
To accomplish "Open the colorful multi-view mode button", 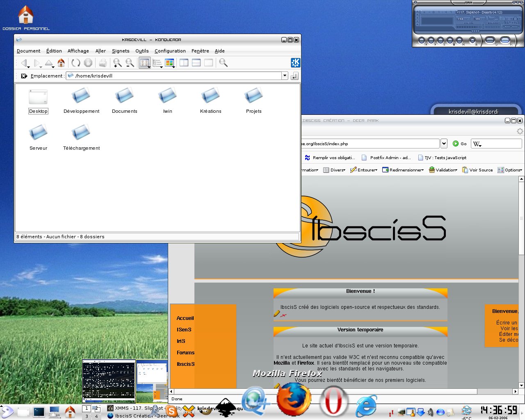I will pyautogui.click(x=169, y=63).
